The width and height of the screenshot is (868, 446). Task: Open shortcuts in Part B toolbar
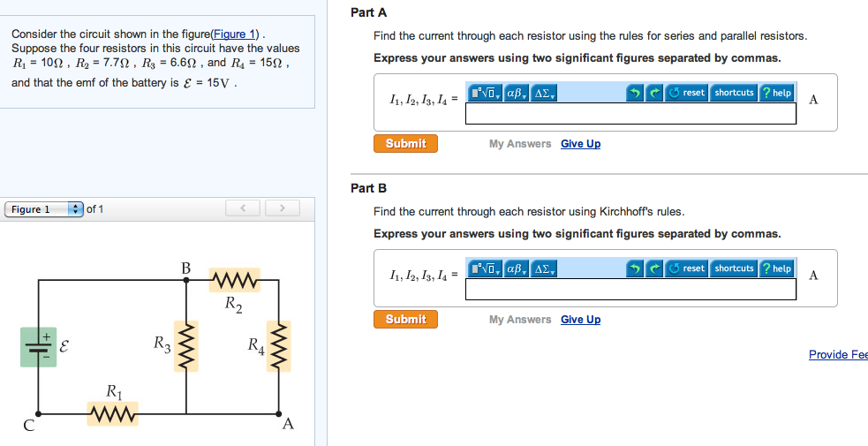734,268
